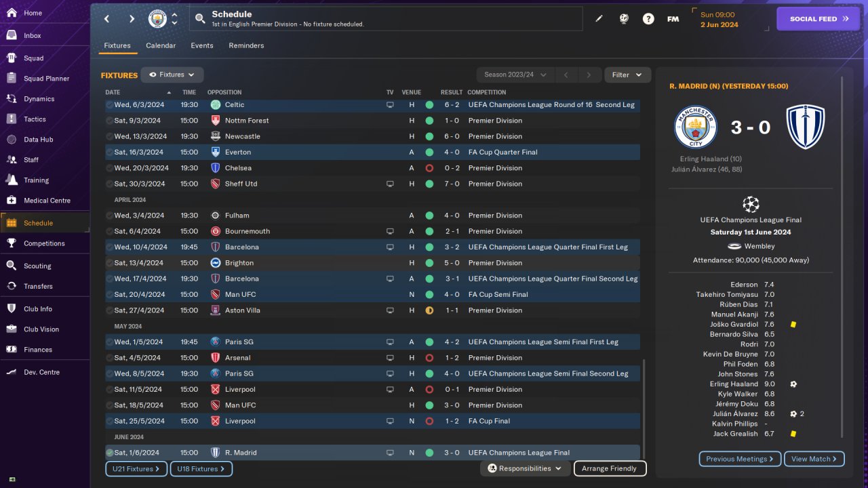Click Erling Haaland in player ratings
868x488 pixels.
pos(735,384)
